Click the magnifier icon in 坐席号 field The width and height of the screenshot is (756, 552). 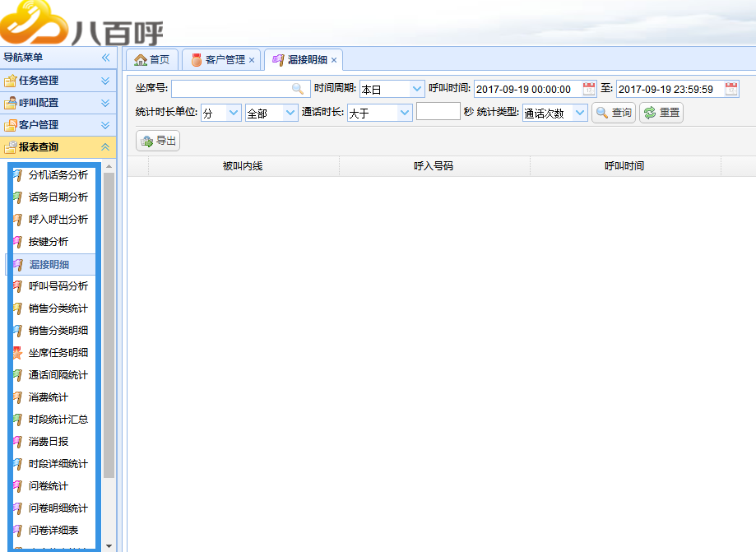(x=297, y=89)
